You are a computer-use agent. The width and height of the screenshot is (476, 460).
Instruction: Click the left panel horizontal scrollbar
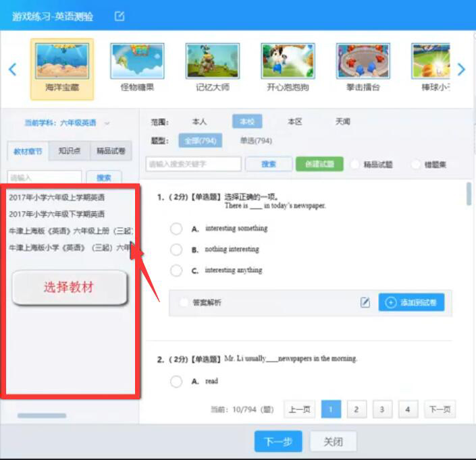42,415
